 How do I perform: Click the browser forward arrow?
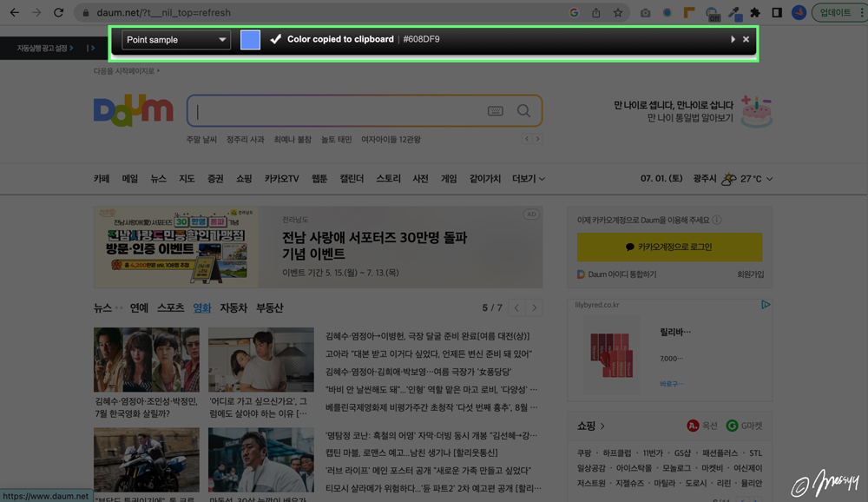pos(36,12)
